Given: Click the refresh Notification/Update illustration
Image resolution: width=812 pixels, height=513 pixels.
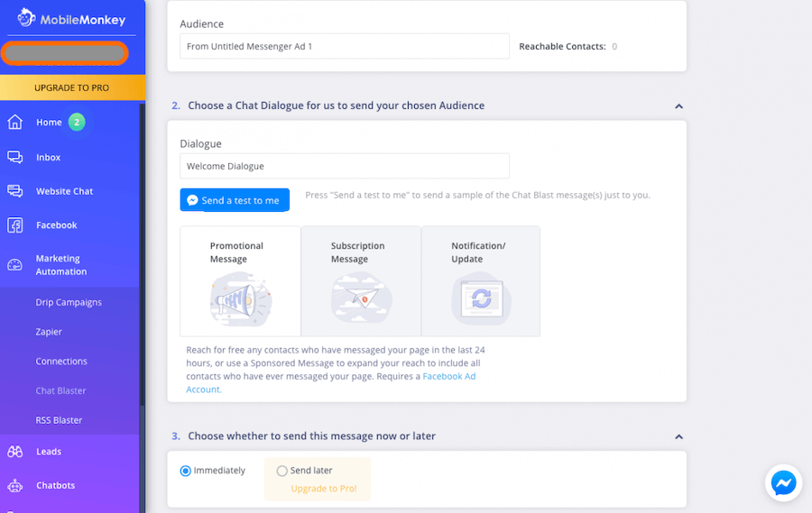Looking at the screenshot, I should 482,298.
